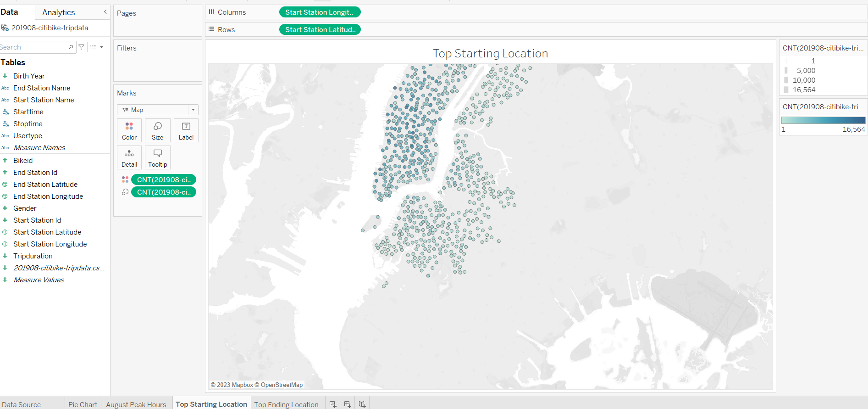Select the Gender field
This screenshot has height=409, width=868.
point(25,208)
